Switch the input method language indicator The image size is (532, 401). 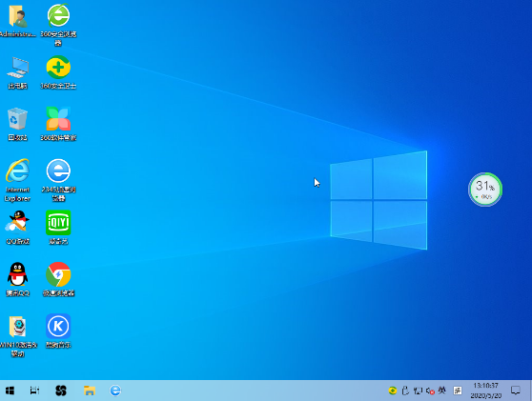(x=441, y=391)
